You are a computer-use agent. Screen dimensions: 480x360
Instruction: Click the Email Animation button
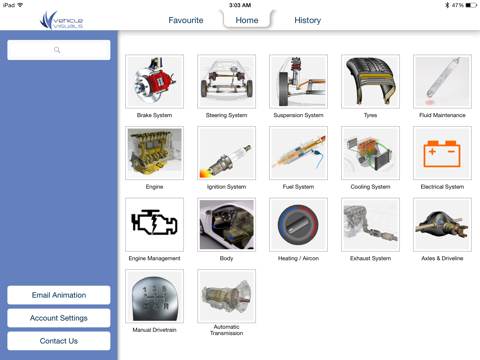coord(59,295)
